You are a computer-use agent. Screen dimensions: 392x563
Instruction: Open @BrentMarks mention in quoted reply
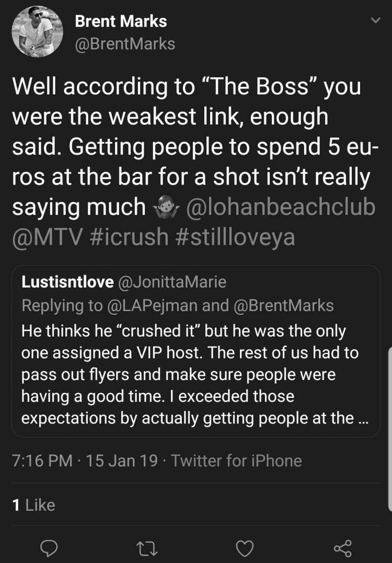point(284,306)
